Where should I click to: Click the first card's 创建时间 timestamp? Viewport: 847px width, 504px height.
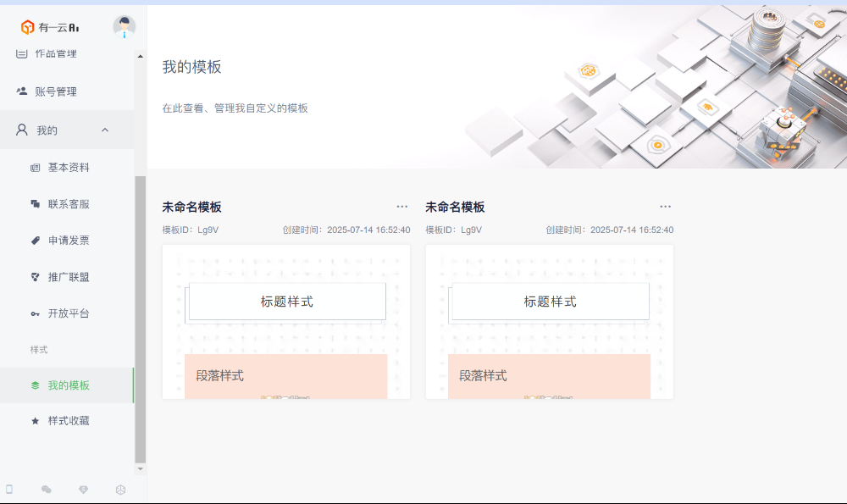(346, 230)
